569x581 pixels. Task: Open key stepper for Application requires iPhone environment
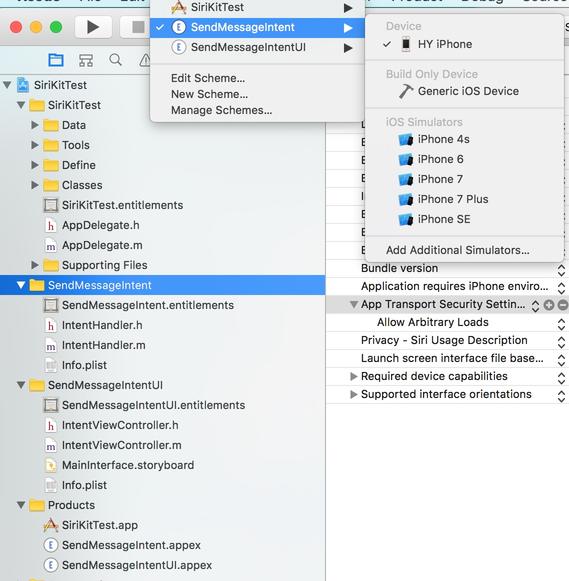[561, 288]
